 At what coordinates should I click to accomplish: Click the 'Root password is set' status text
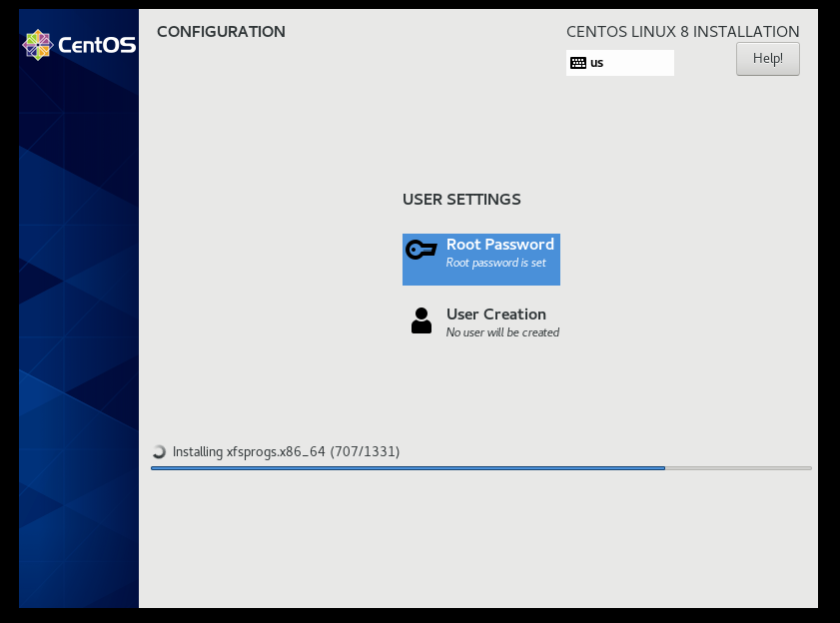pos(495,263)
